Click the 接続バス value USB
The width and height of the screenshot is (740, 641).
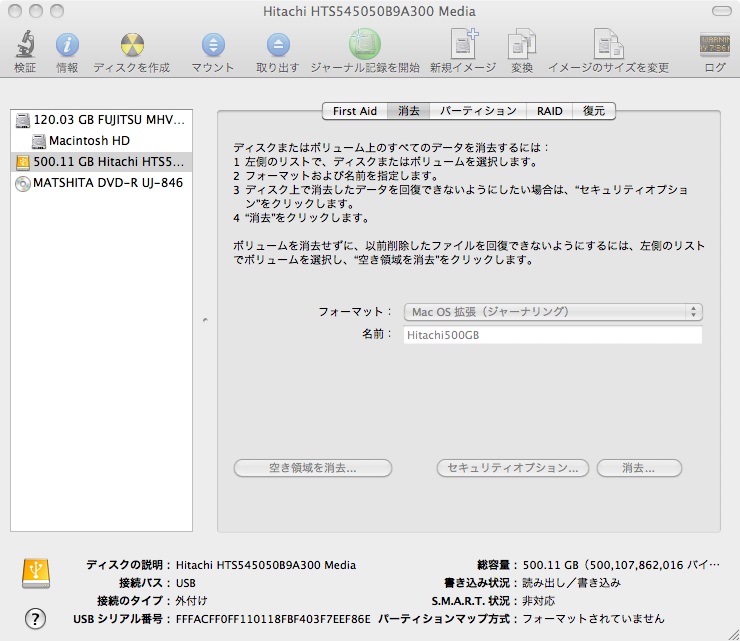point(185,583)
